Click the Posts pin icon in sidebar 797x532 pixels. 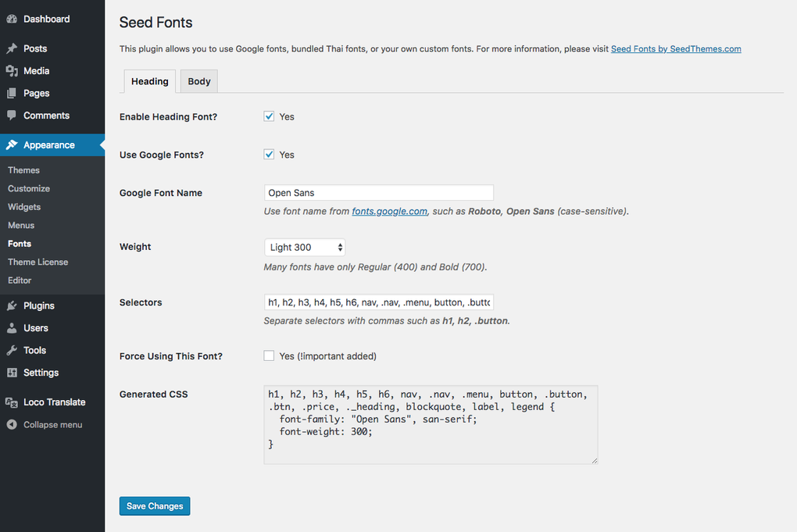pyautogui.click(x=11, y=48)
